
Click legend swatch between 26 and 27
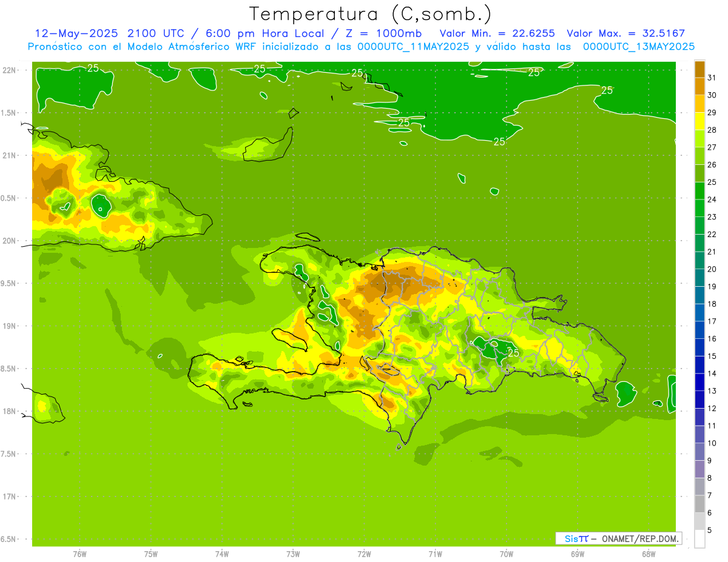(699, 156)
